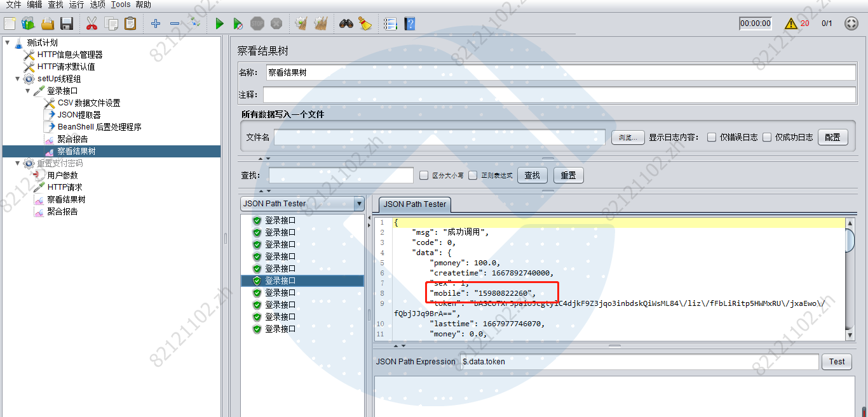This screenshot has height=417, width=868.
Task: Open the Tools menu
Action: (120, 4)
